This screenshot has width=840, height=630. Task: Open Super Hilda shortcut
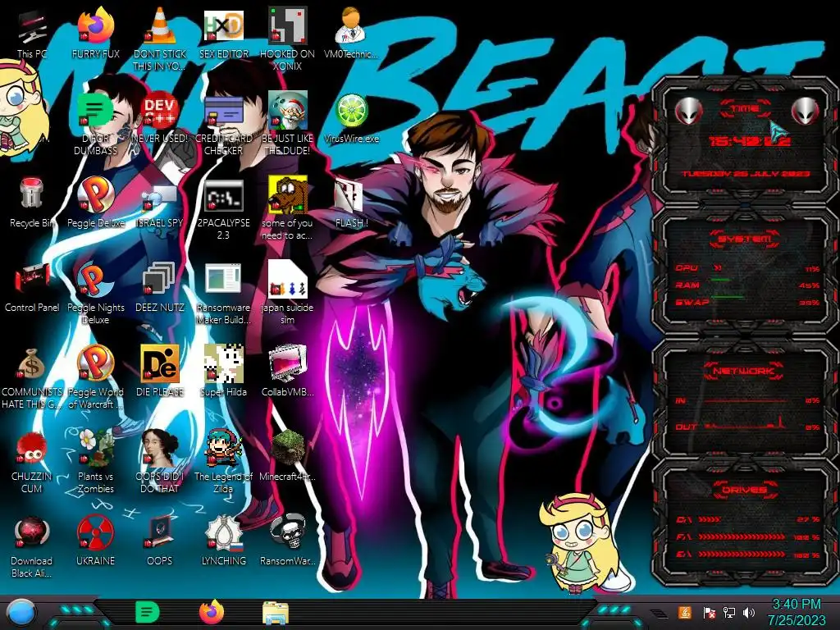pos(223,371)
